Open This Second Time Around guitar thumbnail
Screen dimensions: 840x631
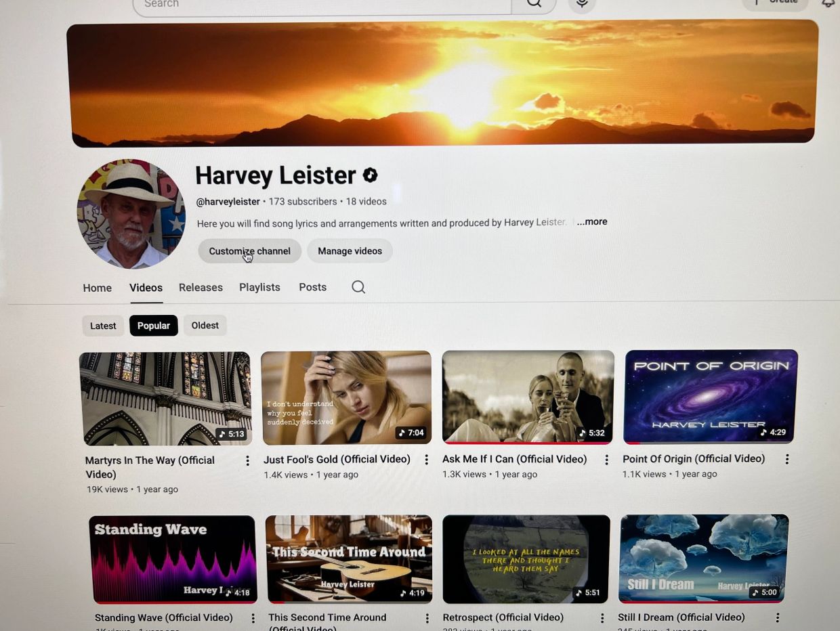click(x=349, y=559)
